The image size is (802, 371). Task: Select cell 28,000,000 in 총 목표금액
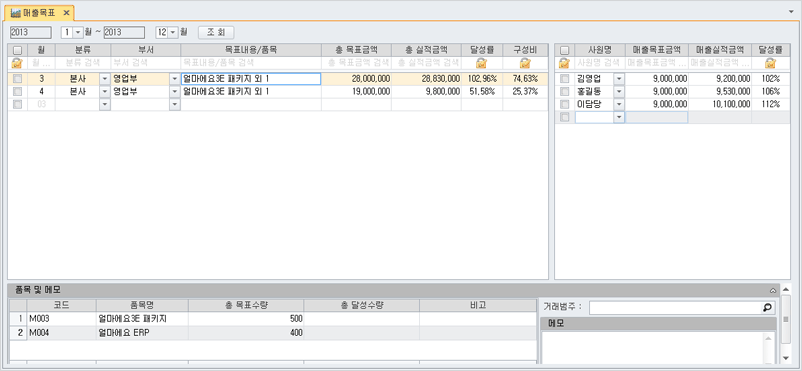[x=357, y=79]
